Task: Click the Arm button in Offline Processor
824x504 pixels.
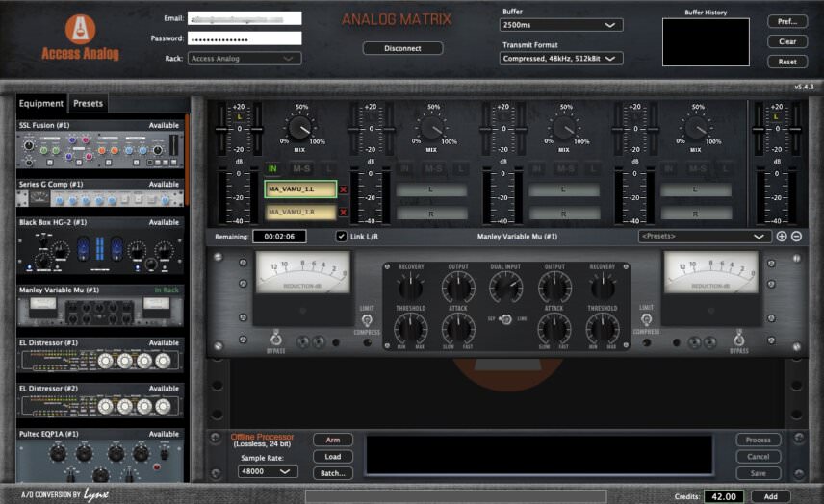Action: (x=333, y=440)
